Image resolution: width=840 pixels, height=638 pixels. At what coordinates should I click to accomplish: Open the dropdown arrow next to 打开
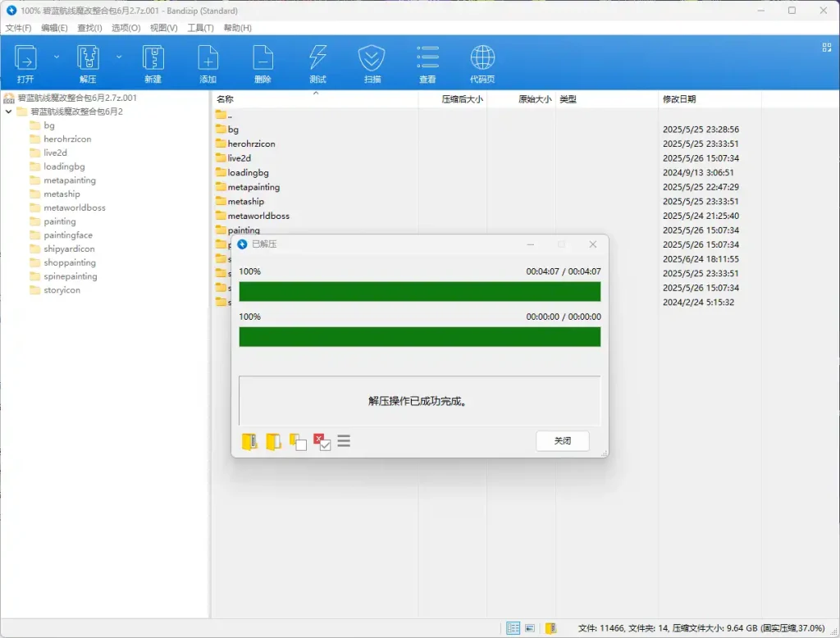click(x=57, y=57)
